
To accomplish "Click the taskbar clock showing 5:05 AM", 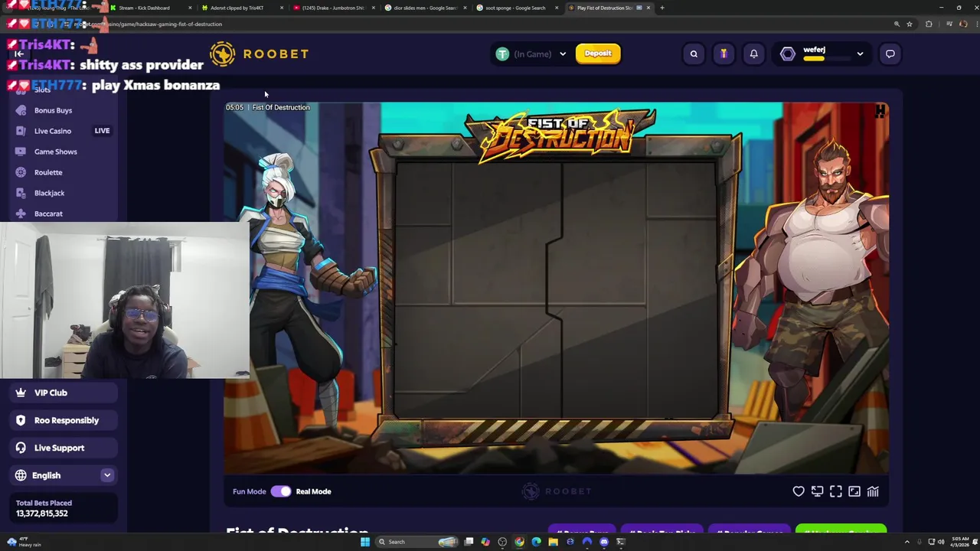I will click(x=959, y=542).
